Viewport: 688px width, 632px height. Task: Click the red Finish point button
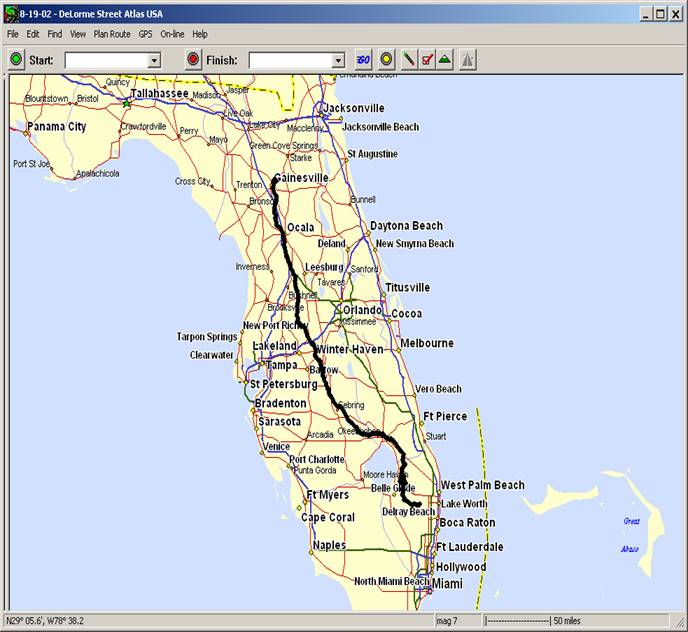tap(194, 60)
